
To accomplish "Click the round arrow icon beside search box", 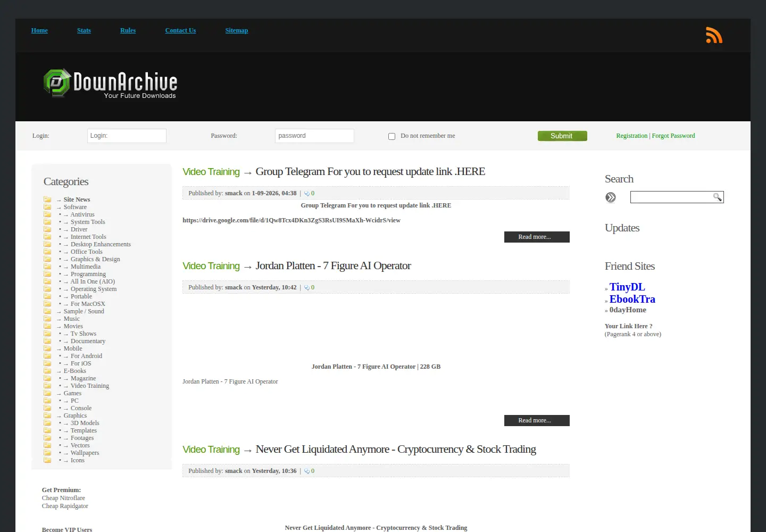I will pyautogui.click(x=611, y=197).
